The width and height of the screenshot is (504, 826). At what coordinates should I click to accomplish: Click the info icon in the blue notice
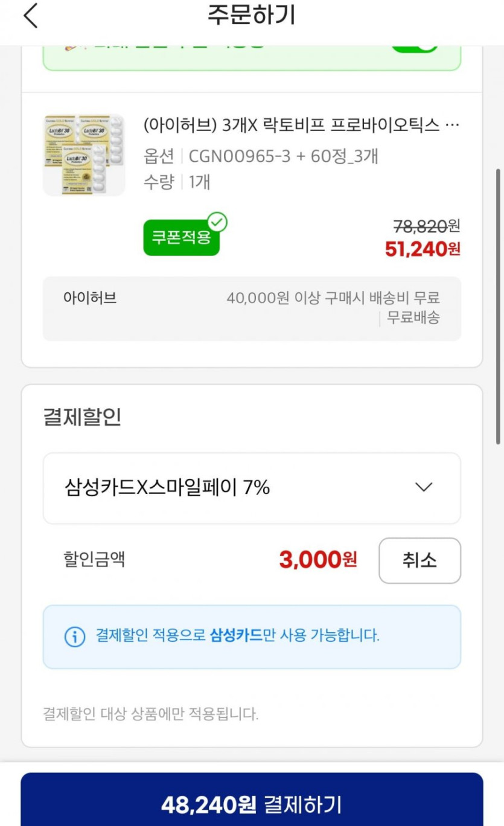pyautogui.click(x=75, y=636)
